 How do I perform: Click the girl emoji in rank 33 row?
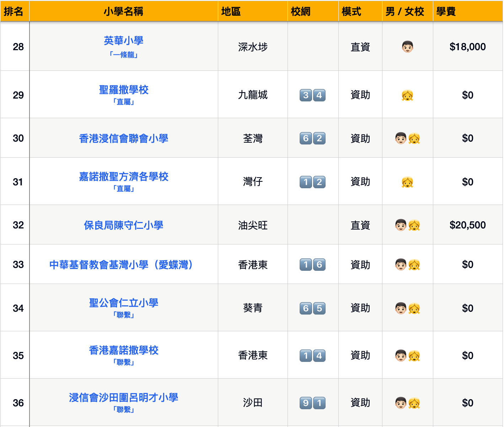point(414,265)
